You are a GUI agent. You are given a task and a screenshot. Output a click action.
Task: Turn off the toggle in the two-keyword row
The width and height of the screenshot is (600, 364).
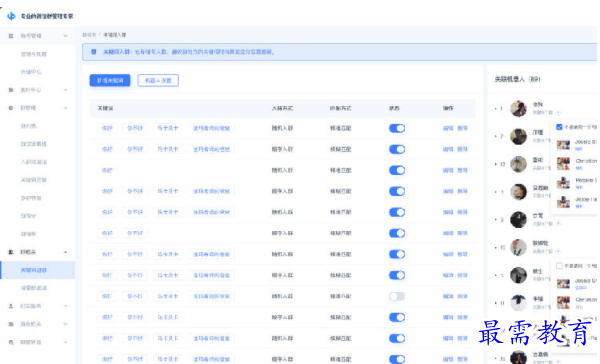[x=397, y=233]
